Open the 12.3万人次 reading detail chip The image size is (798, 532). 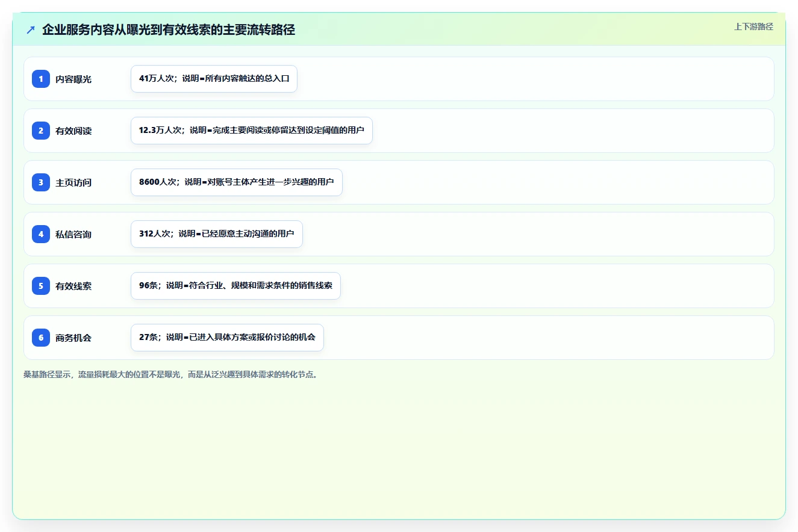pyautogui.click(x=252, y=131)
